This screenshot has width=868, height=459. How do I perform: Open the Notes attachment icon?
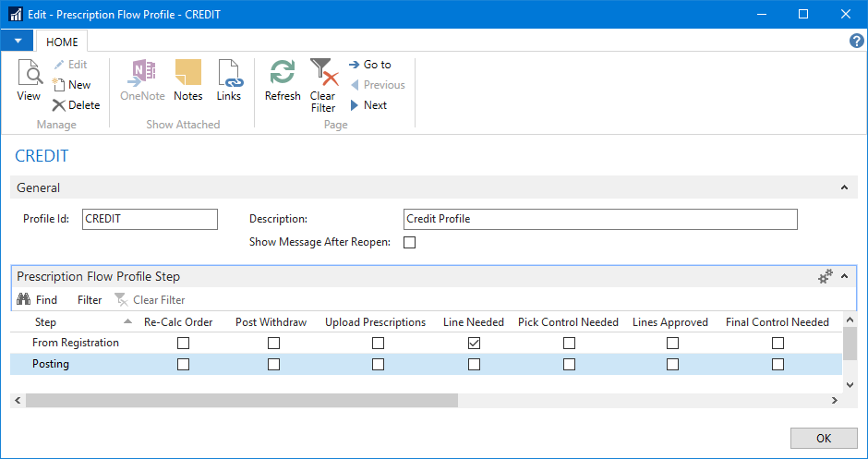pos(187,80)
